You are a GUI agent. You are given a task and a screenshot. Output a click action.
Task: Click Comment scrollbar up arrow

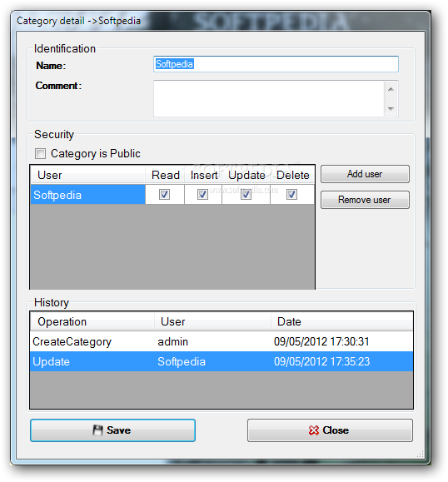391,89
